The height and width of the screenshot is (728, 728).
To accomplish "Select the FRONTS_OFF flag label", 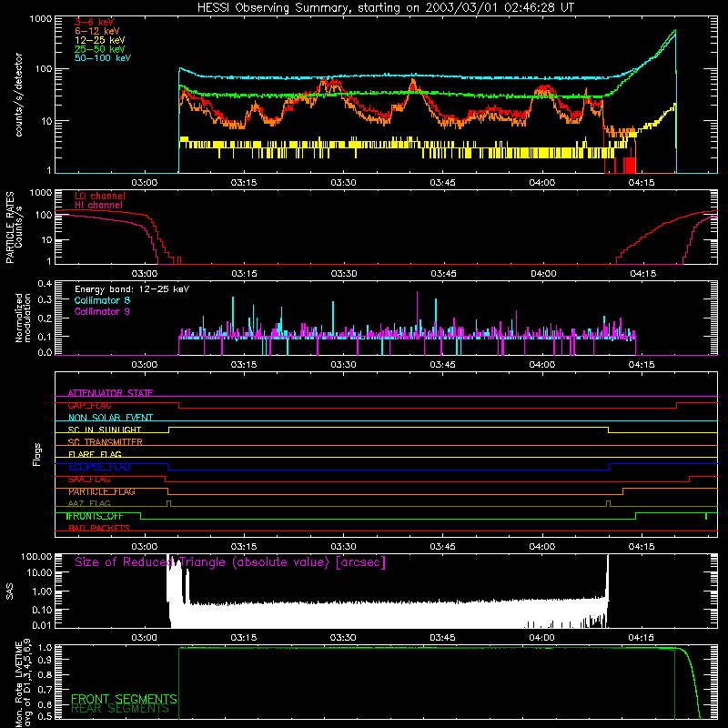I will tap(95, 516).
